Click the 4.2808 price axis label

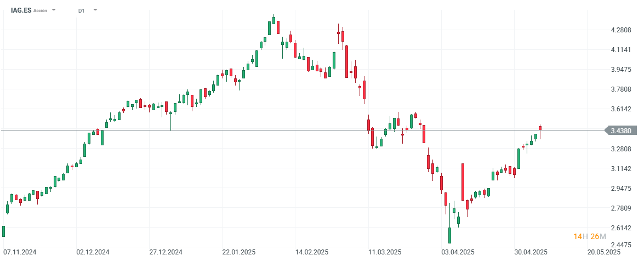click(x=620, y=30)
